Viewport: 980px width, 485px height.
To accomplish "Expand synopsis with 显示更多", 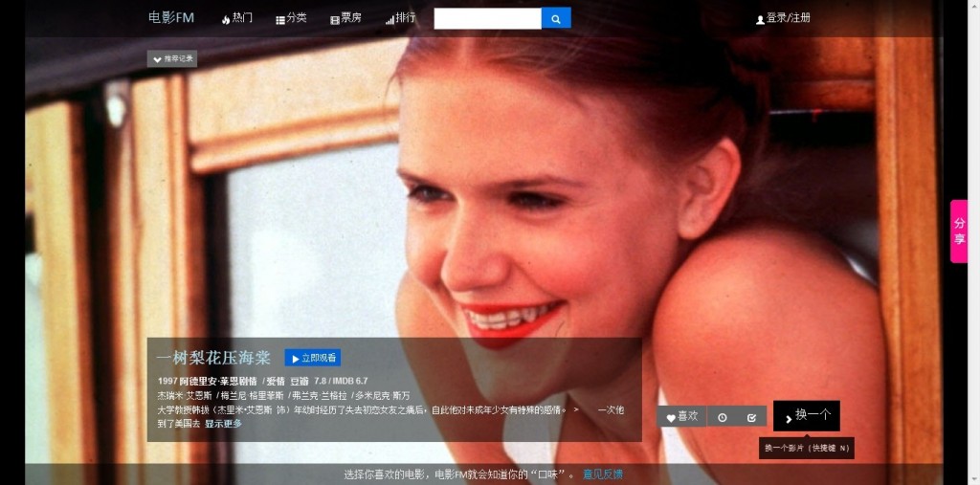I will tap(223, 424).
